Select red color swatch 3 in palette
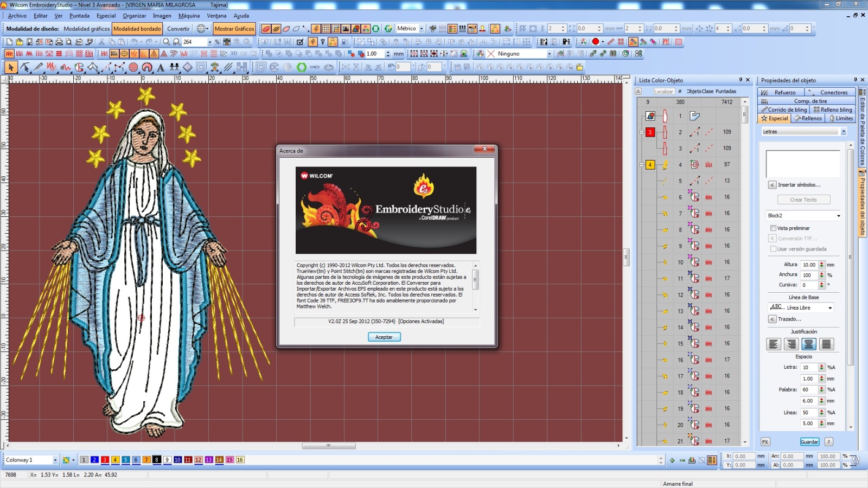 point(105,460)
